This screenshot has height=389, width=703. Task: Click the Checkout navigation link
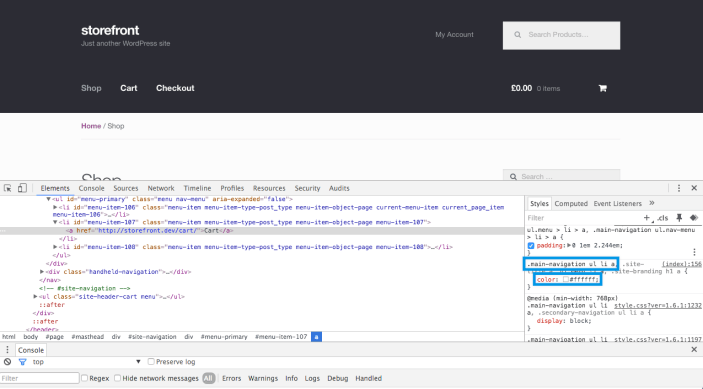pyautogui.click(x=175, y=88)
